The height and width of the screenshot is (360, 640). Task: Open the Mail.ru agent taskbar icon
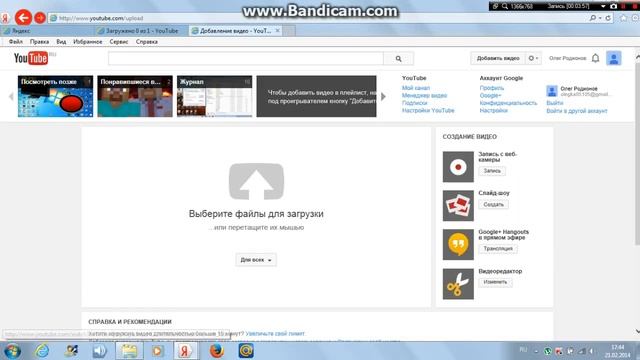tap(246, 351)
